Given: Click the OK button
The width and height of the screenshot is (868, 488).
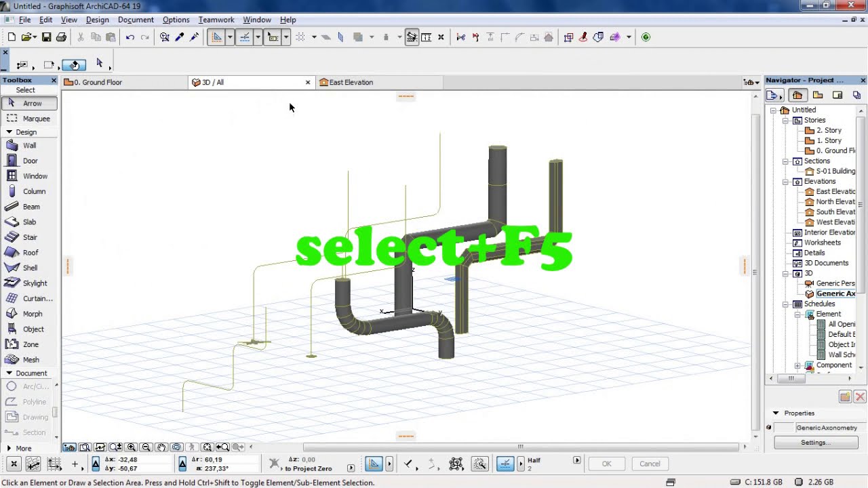Looking at the screenshot, I should tap(606, 464).
